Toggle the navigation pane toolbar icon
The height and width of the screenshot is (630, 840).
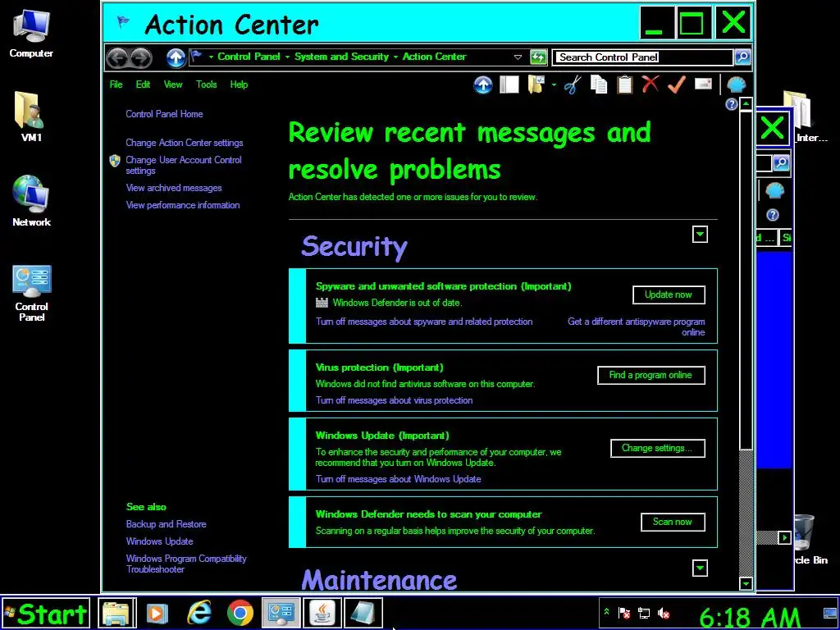(509, 84)
